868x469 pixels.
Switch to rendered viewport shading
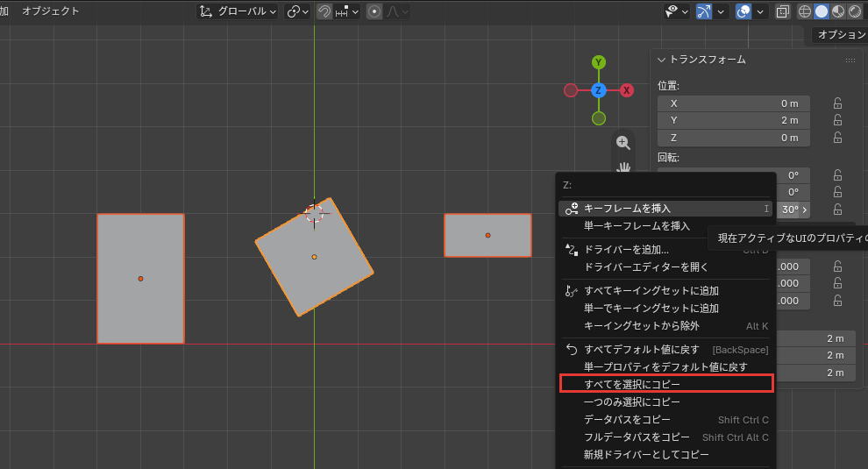click(855, 11)
